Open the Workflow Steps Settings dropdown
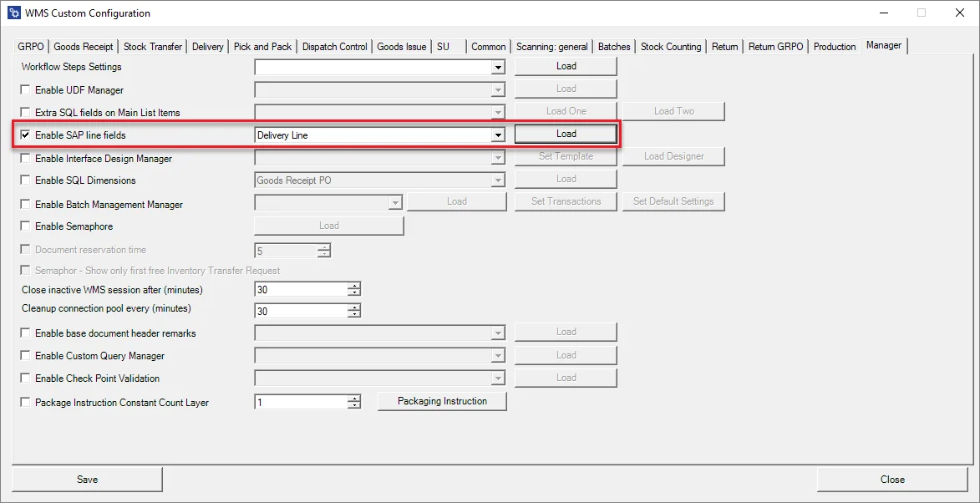This screenshot has height=503, width=980. pos(498,67)
